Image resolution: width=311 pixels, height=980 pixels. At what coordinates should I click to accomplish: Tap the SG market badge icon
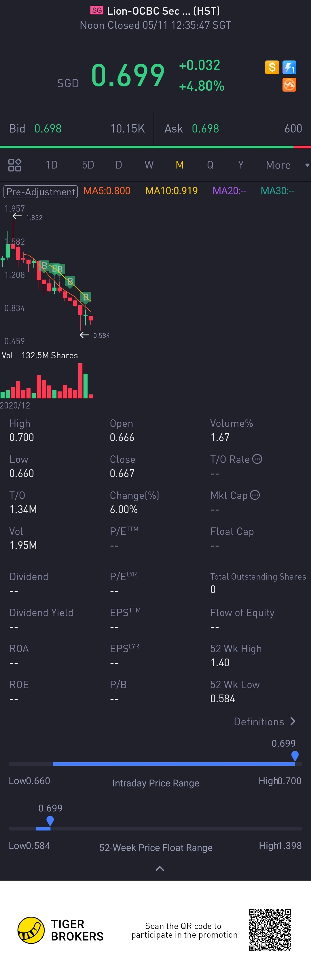point(96,10)
